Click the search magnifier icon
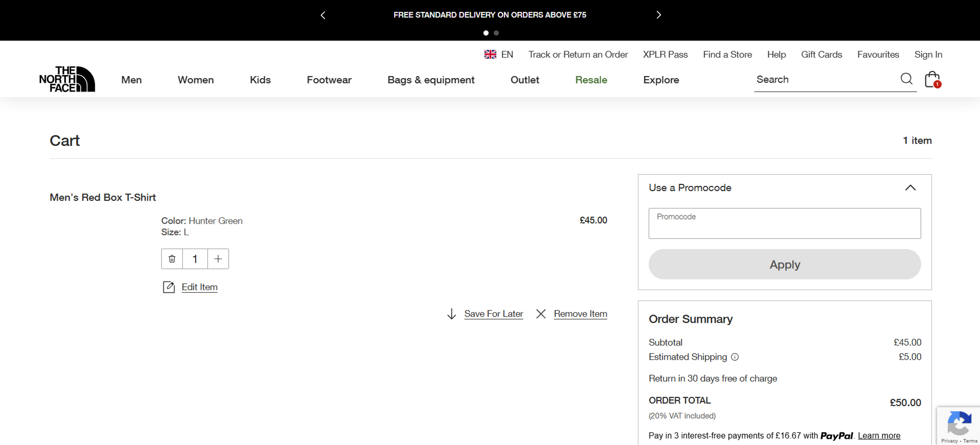This screenshot has width=980, height=445. tap(906, 79)
